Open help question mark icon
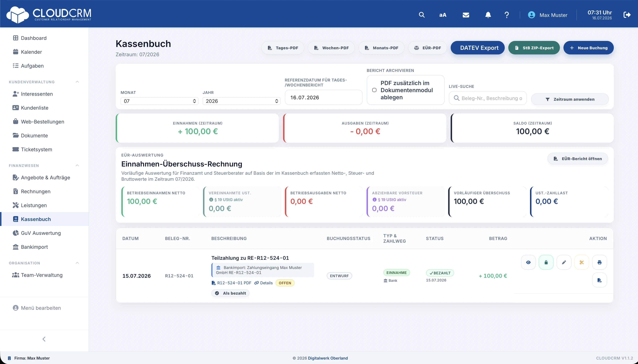This screenshot has width=638, height=364. (507, 15)
